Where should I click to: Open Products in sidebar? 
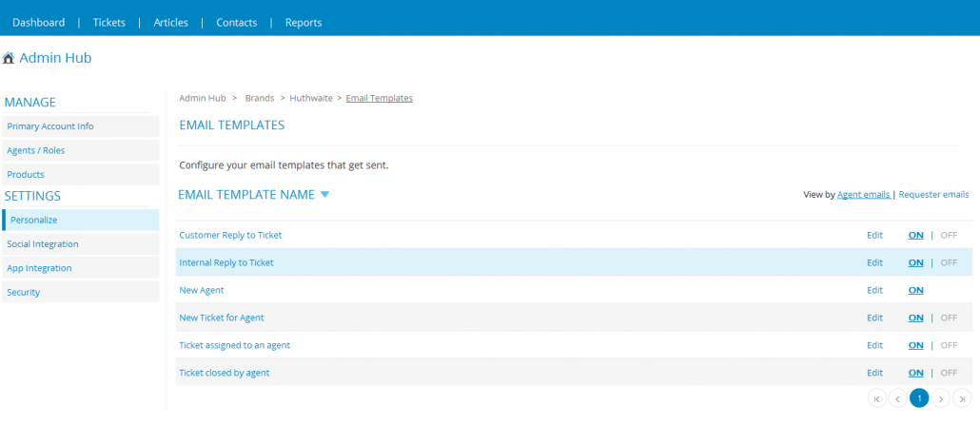click(x=81, y=174)
